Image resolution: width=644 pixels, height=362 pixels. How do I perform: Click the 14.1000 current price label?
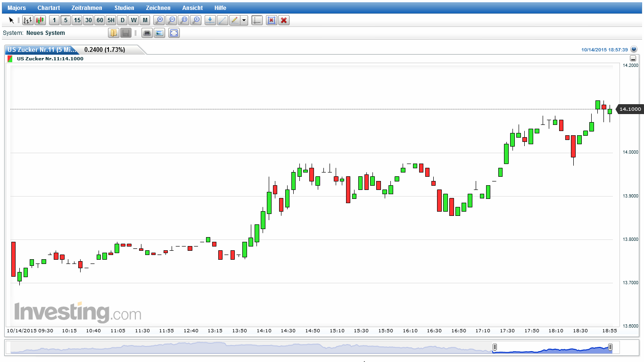click(x=630, y=109)
